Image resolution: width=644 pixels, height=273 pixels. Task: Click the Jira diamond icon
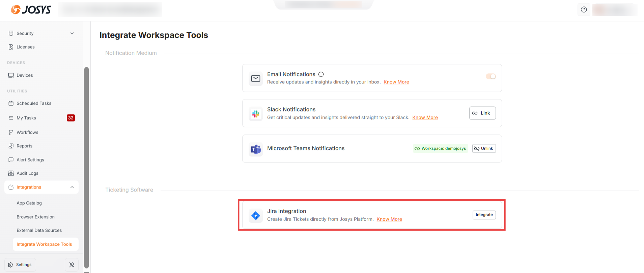click(x=256, y=216)
